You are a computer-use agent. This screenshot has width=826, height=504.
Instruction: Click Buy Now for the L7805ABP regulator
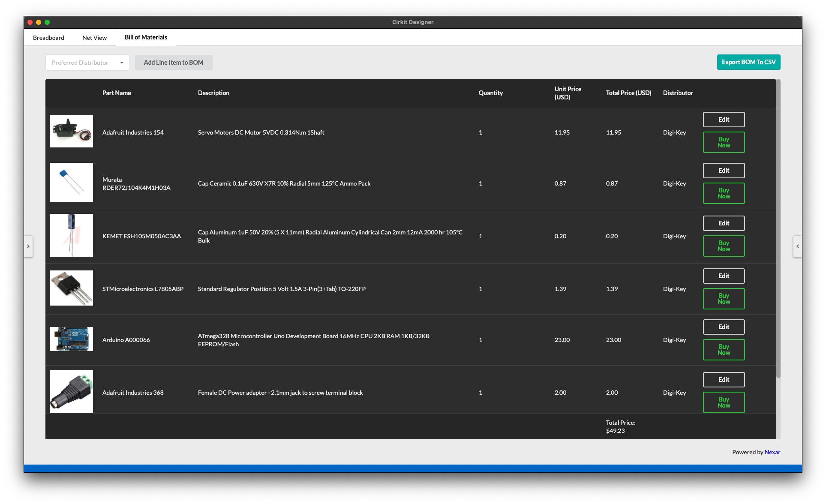[x=723, y=299]
